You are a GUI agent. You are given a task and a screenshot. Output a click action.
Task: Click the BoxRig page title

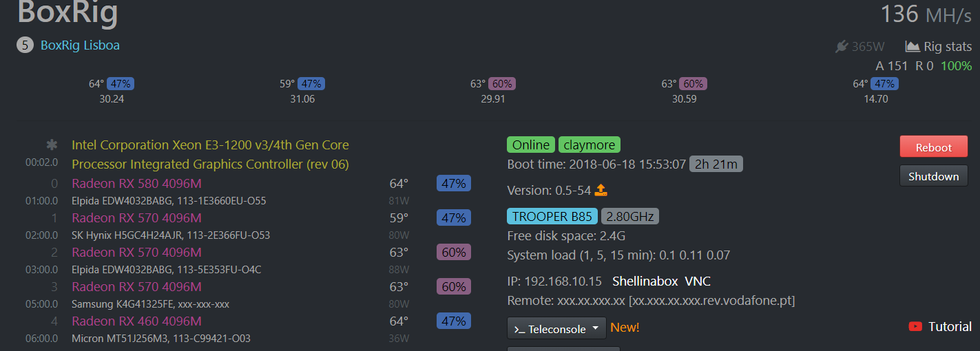click(x=67, y=12)
